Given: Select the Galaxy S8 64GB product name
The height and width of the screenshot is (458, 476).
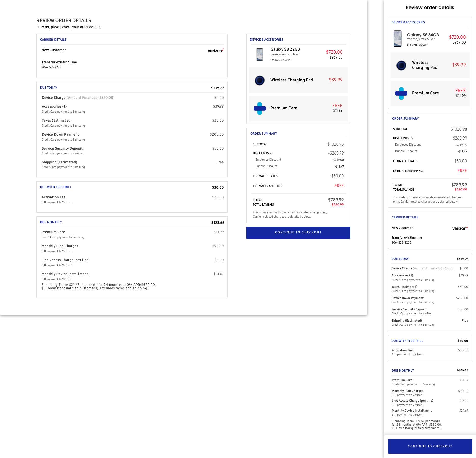Looking at the screenshot, I should click(422, 35).
